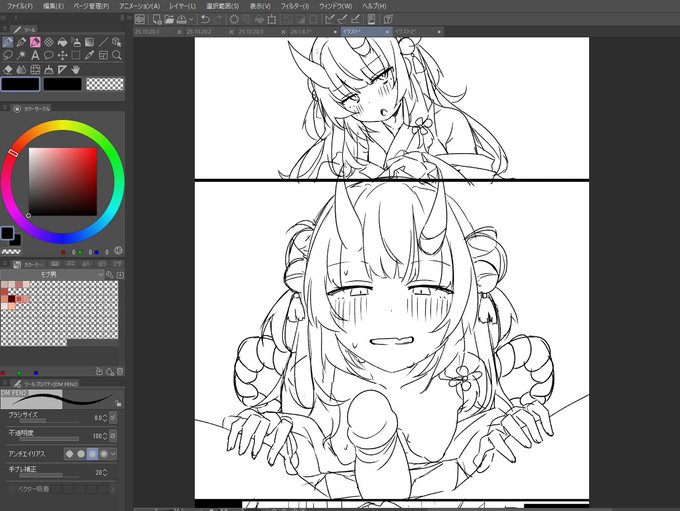Image resolution: width=680 pixels, height=511 pixels.
Task: Click the Scale/Rotate transform icon
Action: click(x=272, y=19)
